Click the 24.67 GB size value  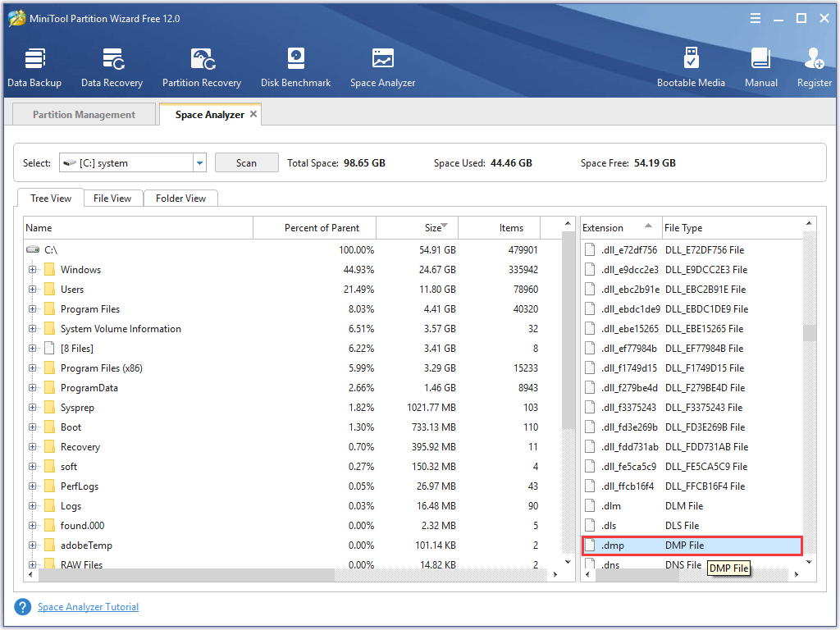pyautogui.click(x=438, y=269)
